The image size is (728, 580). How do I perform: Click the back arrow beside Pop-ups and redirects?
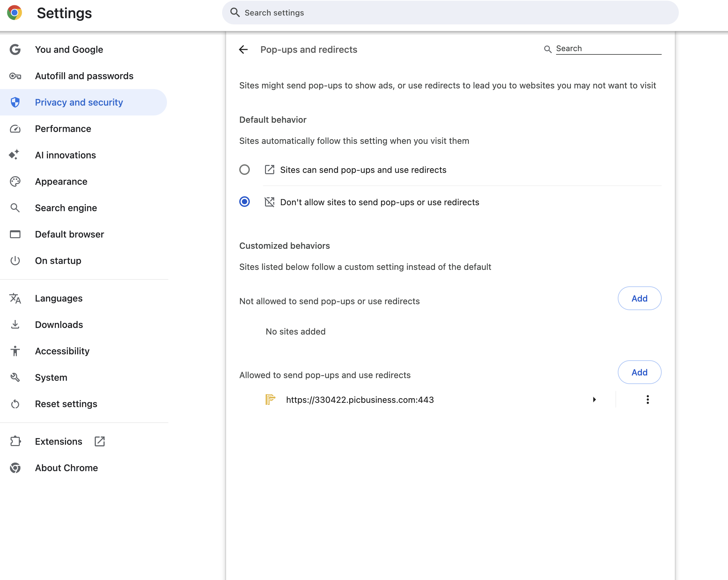243,49
